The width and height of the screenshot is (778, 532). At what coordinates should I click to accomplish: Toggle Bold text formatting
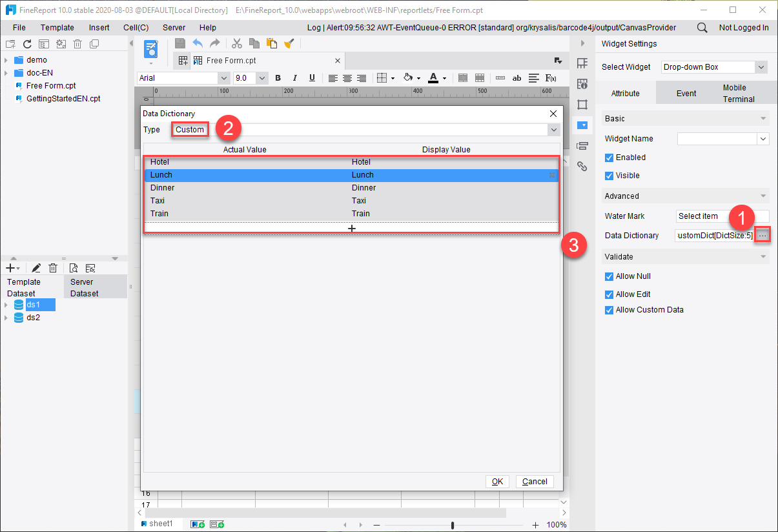(x=278, y=78)
